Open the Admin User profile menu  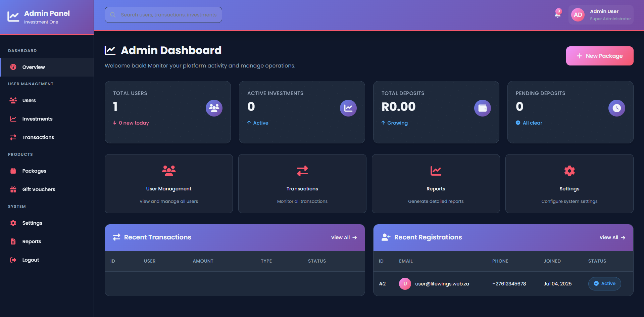pos(601,15)
